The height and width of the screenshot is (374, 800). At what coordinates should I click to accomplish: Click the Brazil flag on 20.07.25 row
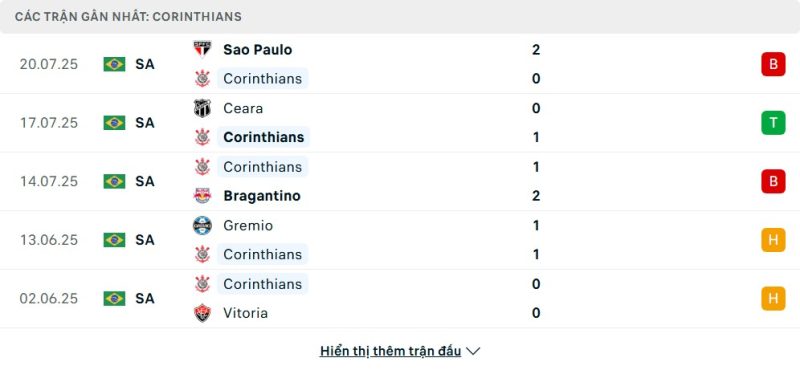[x=114, y=64]
